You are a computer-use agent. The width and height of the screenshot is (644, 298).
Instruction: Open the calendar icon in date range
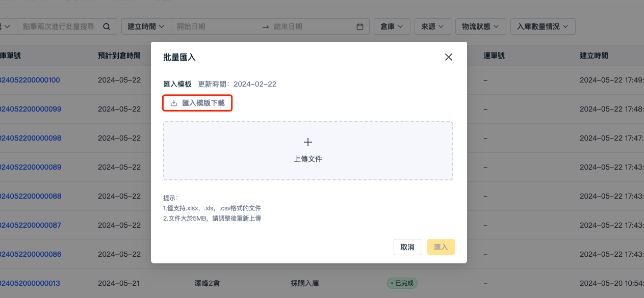[x=360, y=26]
